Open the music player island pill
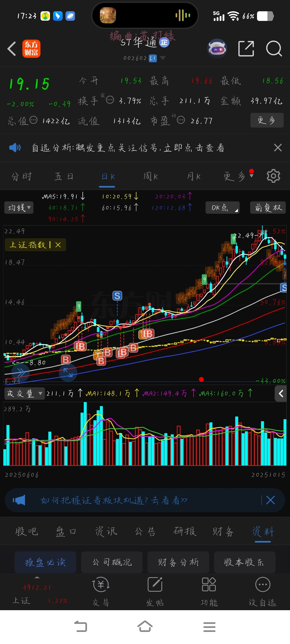Image resolution: width=290 pixels, height=644 pixels. pos(145,15)
